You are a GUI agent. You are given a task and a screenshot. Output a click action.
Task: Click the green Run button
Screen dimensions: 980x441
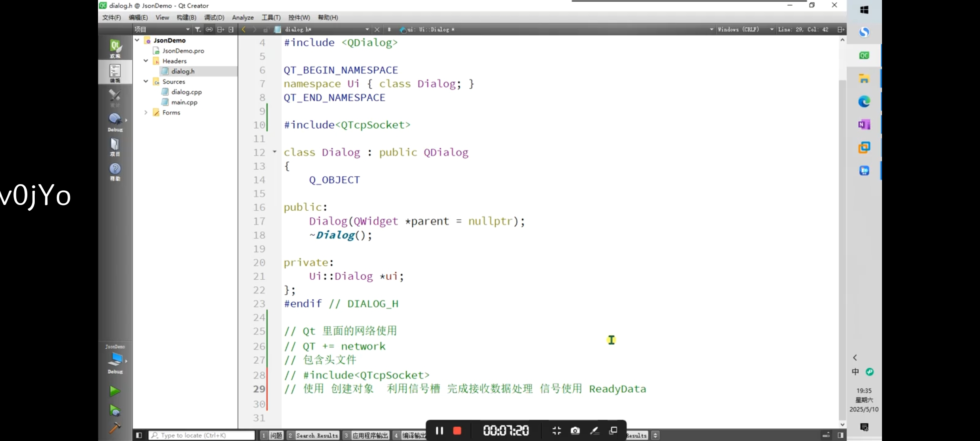click(115, 391)
